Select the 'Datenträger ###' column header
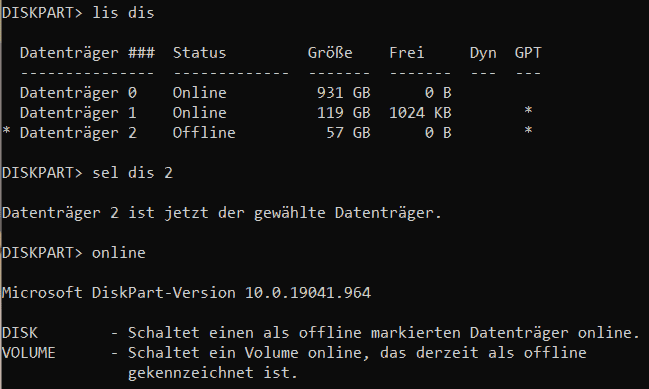Screen dimensions: 649x389 coord(87,53)
